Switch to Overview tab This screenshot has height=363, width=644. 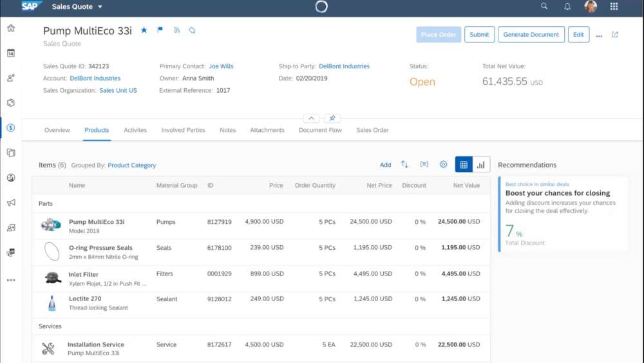pos(57,130)
